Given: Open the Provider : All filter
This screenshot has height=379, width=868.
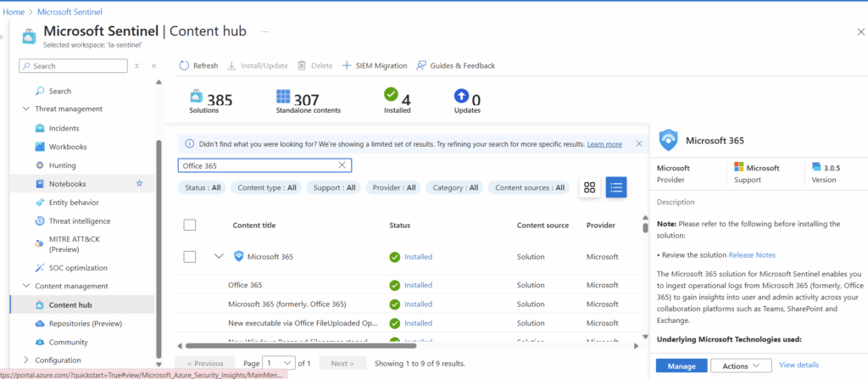Looking at the screenshot, I should click(x=393, y=188).
